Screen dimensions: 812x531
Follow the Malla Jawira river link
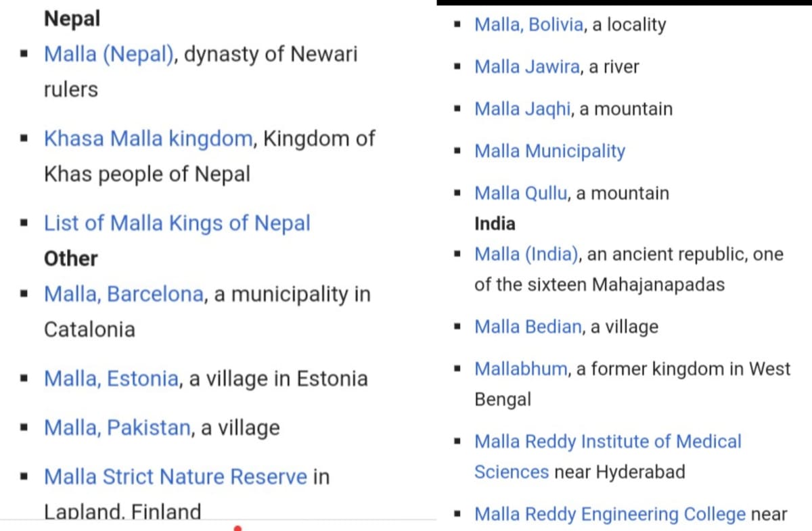(527, 67)
